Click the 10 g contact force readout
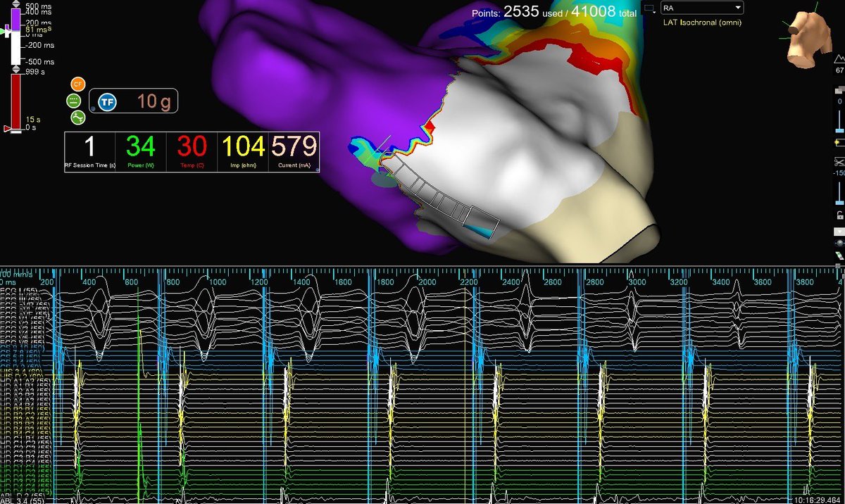This screenshot has height=504, width=845. point(154,102)
